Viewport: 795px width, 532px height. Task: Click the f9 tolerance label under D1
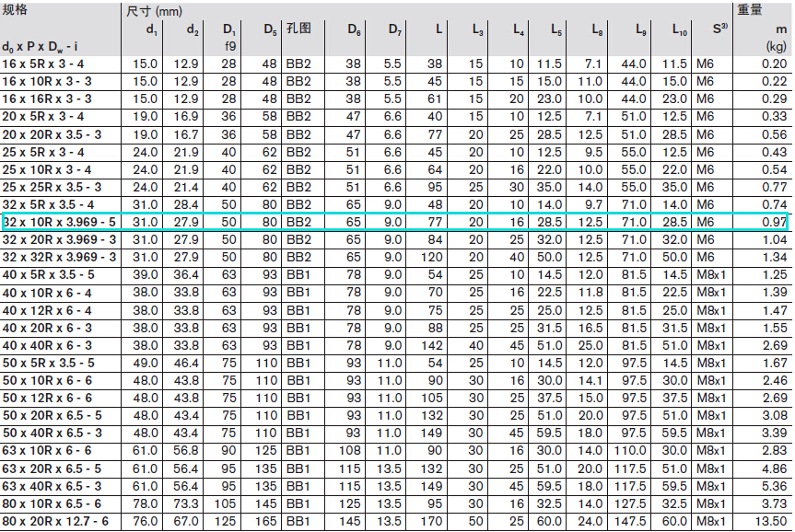point(231,45)
